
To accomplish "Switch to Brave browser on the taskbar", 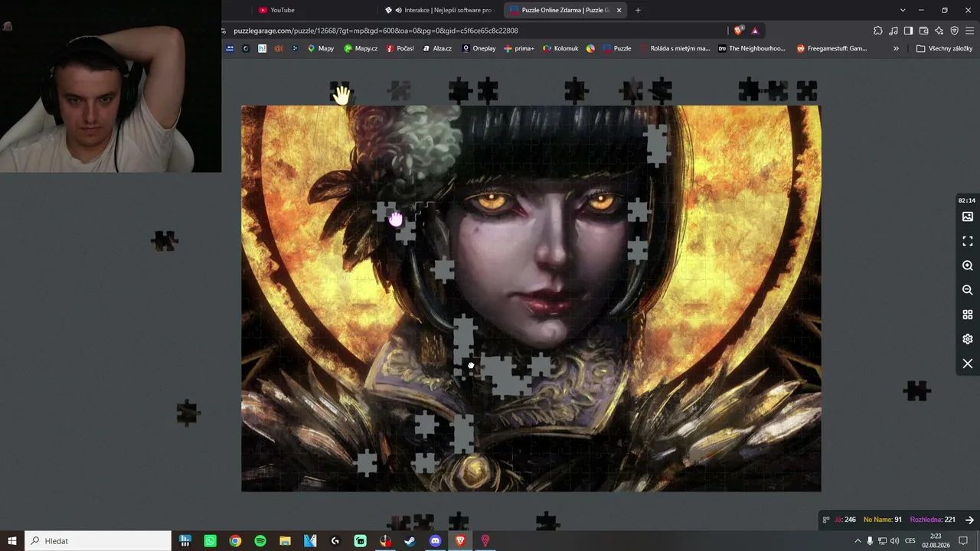I will click(460, 541).
